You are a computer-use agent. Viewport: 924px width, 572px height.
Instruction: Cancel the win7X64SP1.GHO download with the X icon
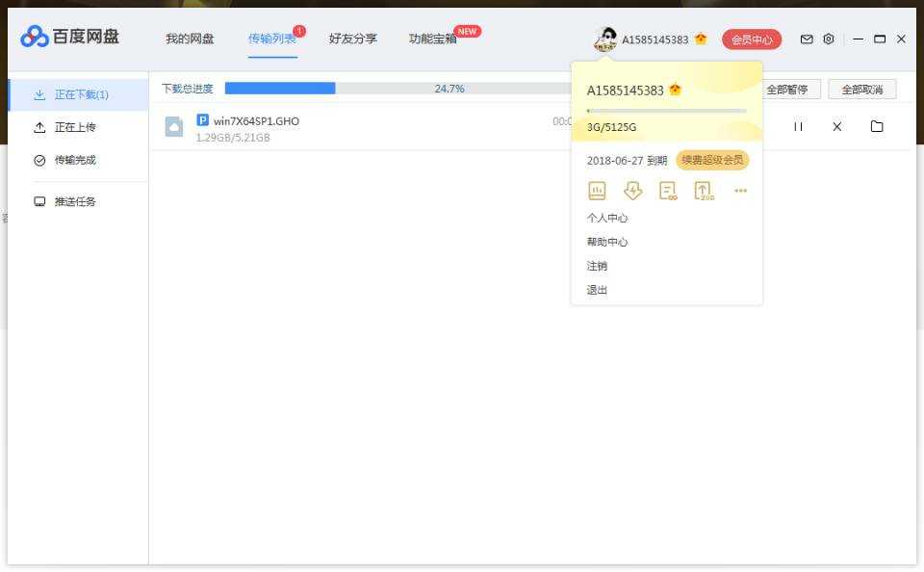click(837, 126)
